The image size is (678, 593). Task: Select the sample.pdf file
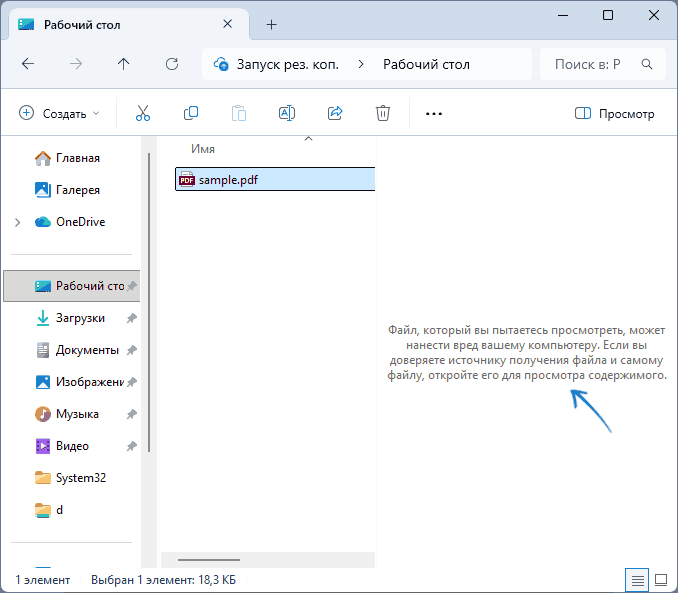(228, 180)
